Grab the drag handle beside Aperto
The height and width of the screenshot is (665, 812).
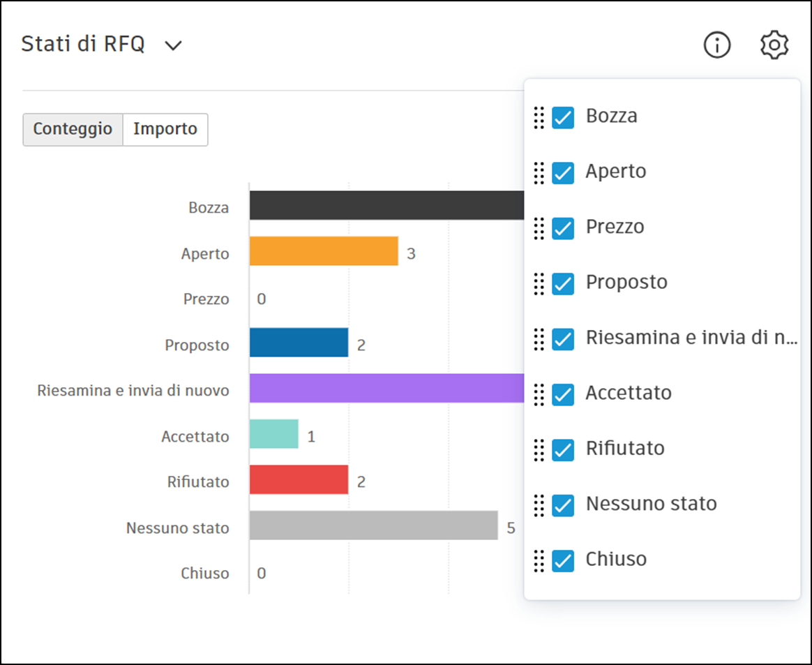point(539,172)
